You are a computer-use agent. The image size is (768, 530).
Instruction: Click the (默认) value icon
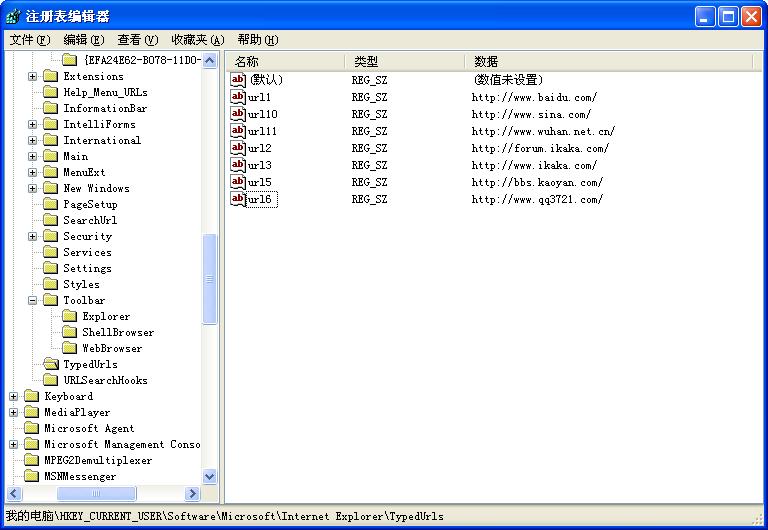(238, 79)
